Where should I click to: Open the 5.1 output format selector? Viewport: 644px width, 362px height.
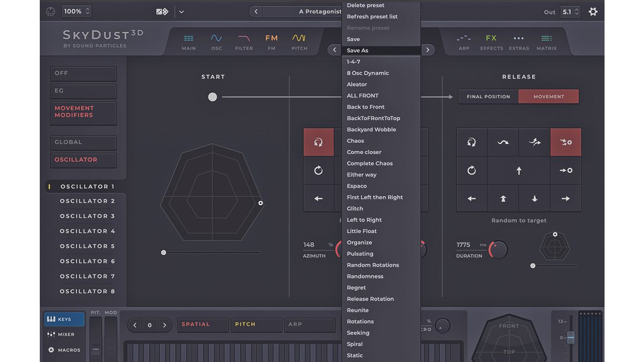pos(572,11)
